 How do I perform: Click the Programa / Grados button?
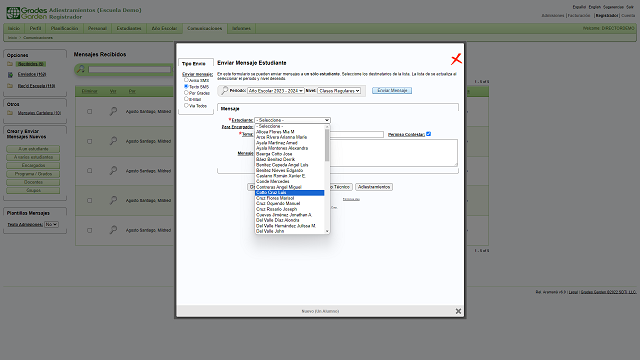[33, 174]
